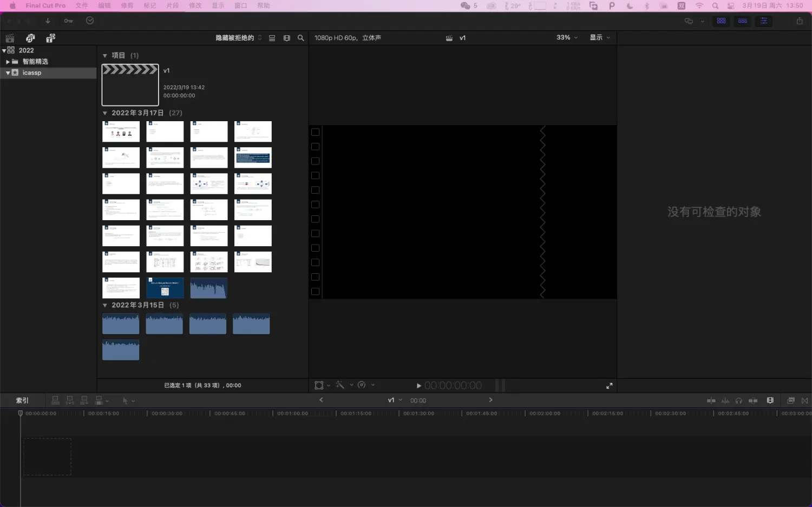Click the 索引 timeline index button
This screenshot has width=812, height=507.
[22, 400]
